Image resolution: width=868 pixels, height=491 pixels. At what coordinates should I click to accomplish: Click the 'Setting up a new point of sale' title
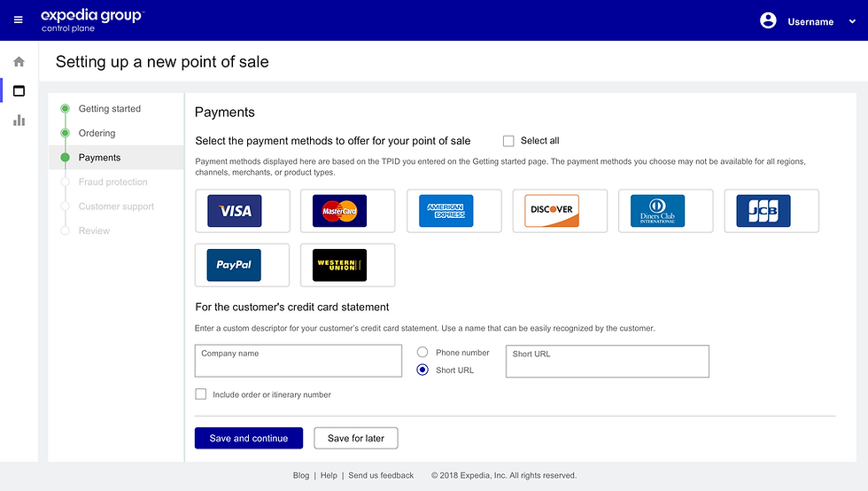(x=162, y=61)
